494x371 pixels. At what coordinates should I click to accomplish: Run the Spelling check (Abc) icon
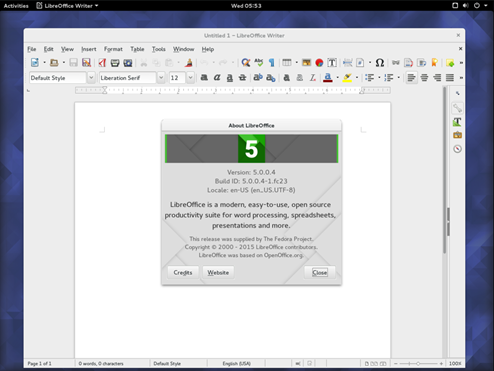pyautogui.click(x=259, y=62)
